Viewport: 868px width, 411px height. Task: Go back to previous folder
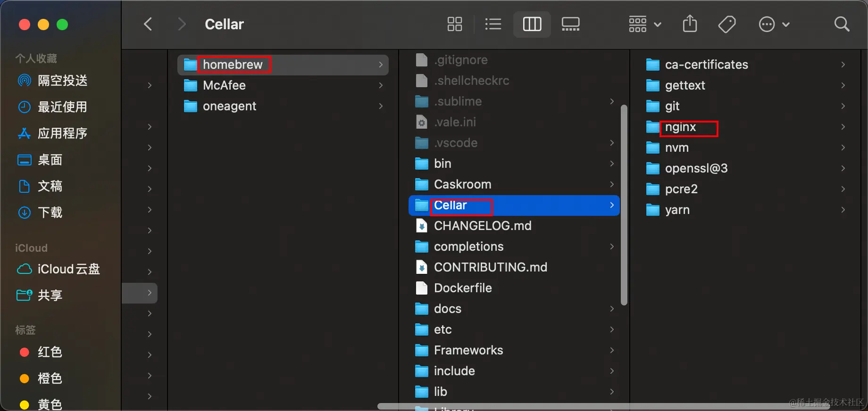pyautogui.click(x=148, y=24)
